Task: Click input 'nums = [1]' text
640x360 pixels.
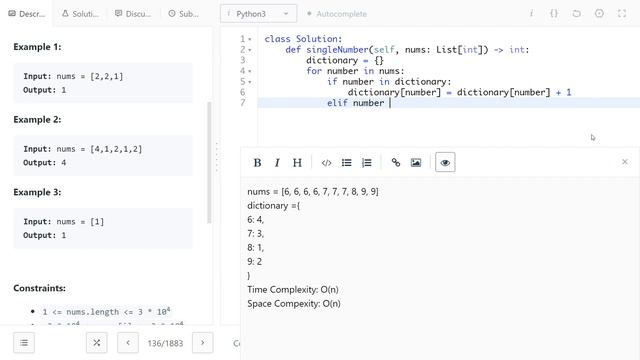Action: tap(80, 222)
